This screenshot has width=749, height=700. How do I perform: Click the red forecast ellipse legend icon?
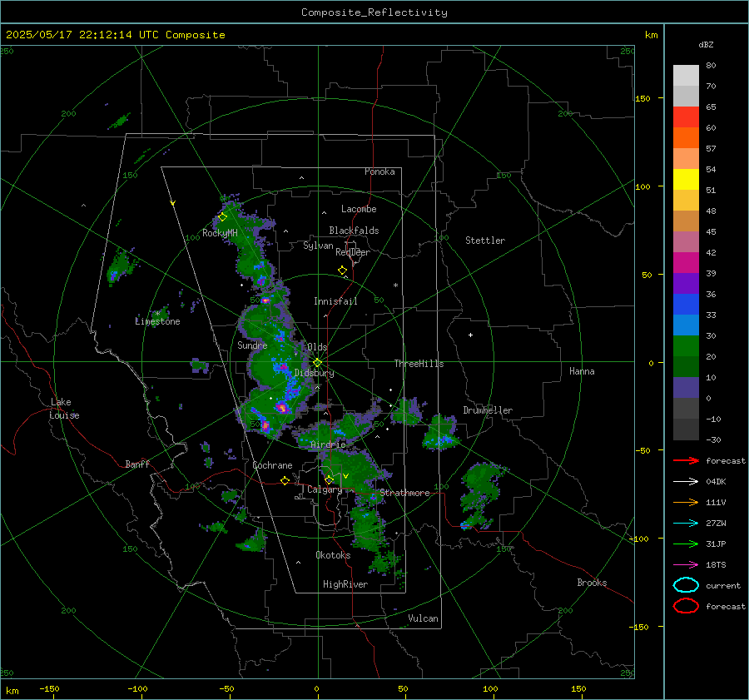(686, 606)
